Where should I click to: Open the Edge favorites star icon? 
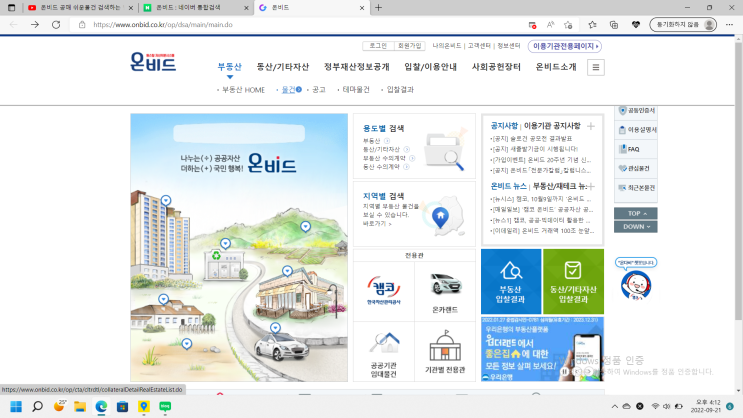click(592, 25)
